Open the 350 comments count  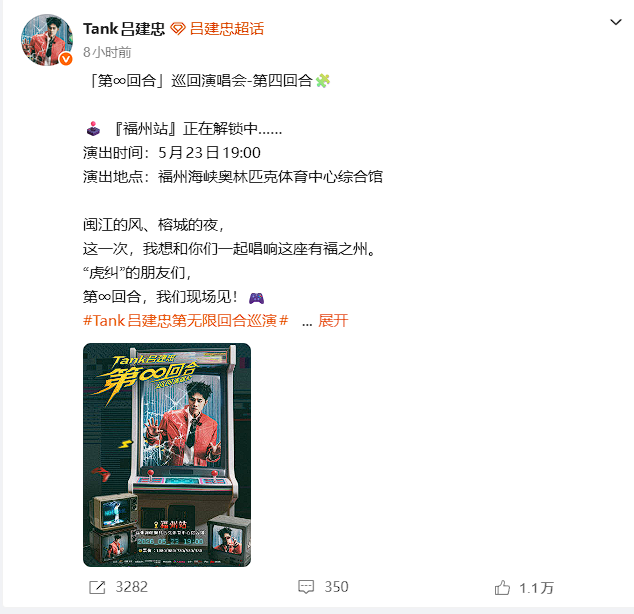coord(336,587)
